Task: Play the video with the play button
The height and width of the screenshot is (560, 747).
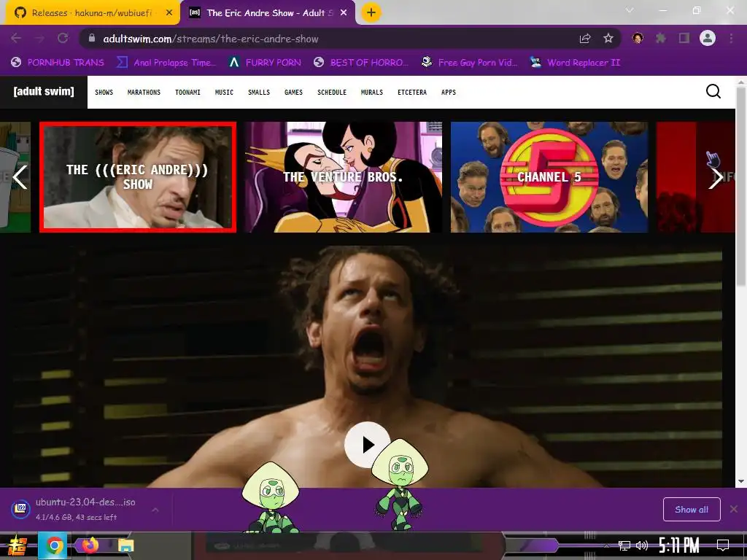Action: point(367,445)
